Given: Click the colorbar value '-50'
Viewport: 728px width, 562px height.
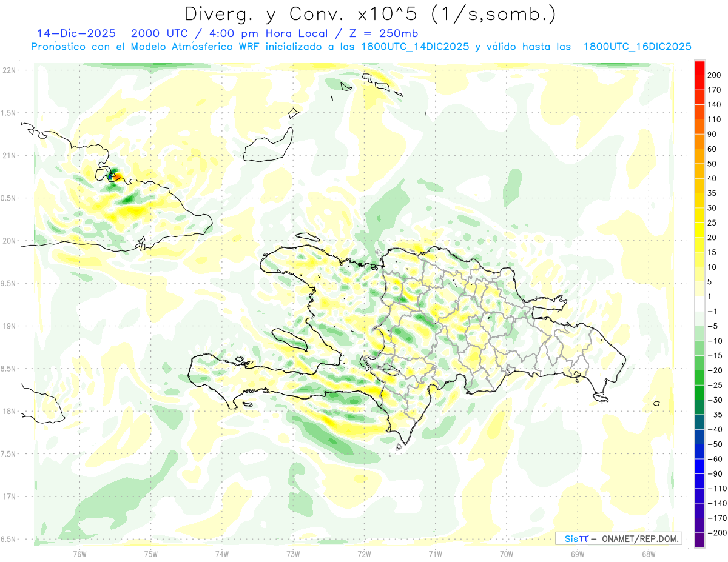Looking at the screenshot, I should pyautogui.click(x=715, y=444).
